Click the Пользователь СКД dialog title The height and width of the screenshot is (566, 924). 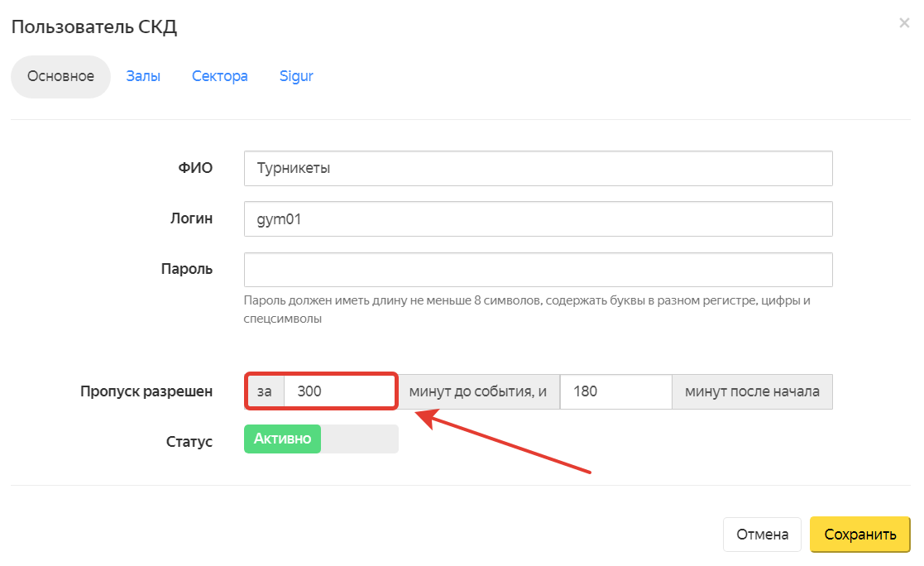point(93,26)
